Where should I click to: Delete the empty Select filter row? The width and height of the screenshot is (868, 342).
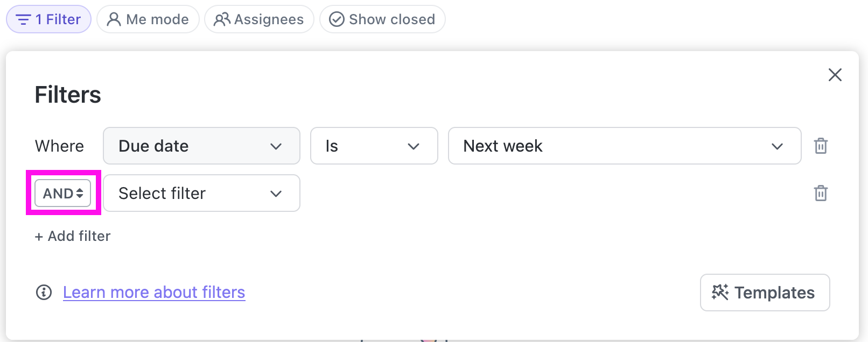click(x=821, y=193)
